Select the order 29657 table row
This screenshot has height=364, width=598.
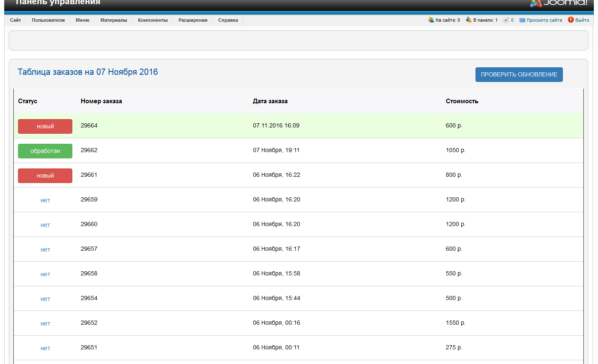(x=276, y=249)
